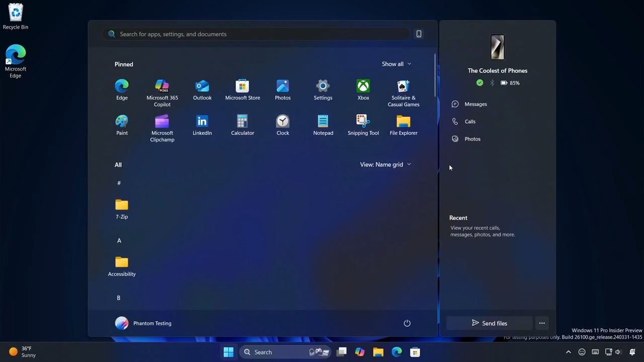Open Edge from the taskbar
Image resolution: width=644 pixels, height=362 pixels.
tap(397, 352)
